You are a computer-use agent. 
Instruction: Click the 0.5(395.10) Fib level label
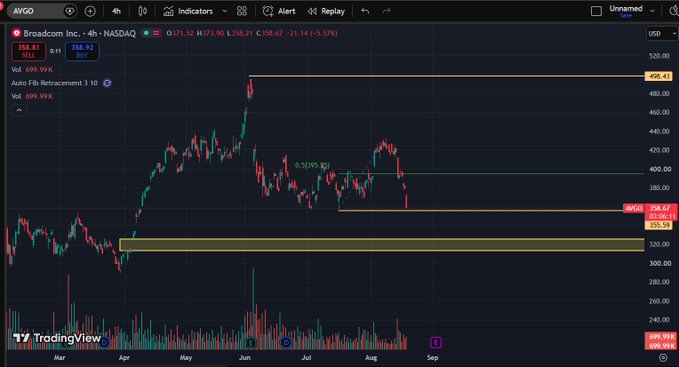pos(312,165)
